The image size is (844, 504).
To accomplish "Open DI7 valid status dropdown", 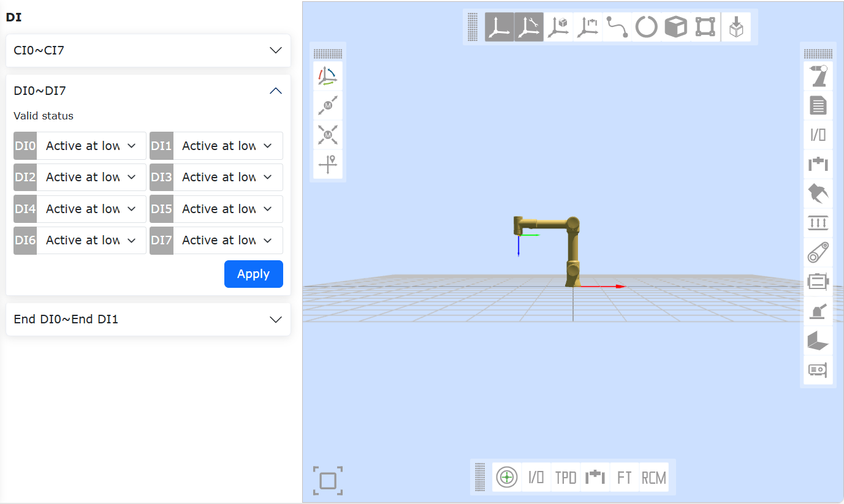I will tap(228, 240).
